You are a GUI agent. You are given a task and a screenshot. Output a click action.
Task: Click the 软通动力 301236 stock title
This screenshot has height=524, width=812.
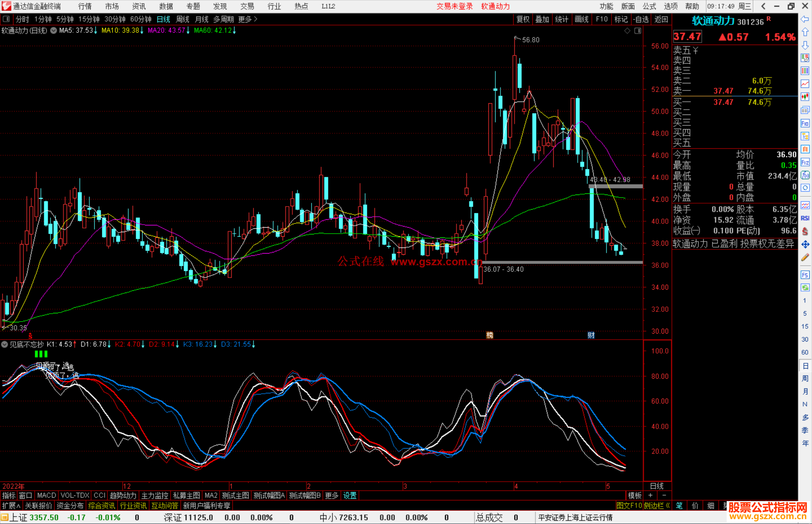point(728,21)
